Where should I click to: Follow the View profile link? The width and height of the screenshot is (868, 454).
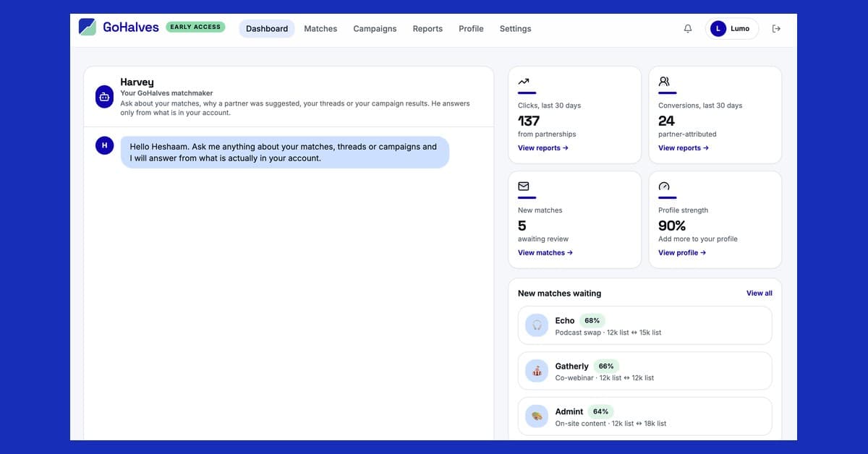[682, 253]
